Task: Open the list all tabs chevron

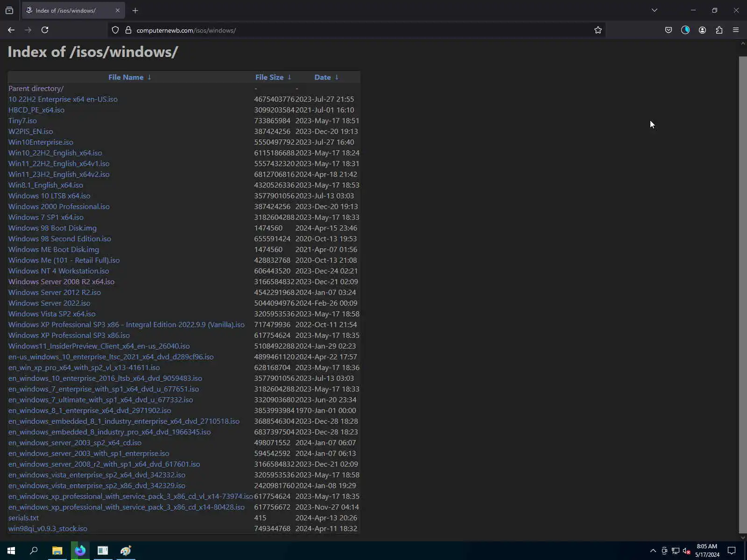Action: (x=654, y=10)
